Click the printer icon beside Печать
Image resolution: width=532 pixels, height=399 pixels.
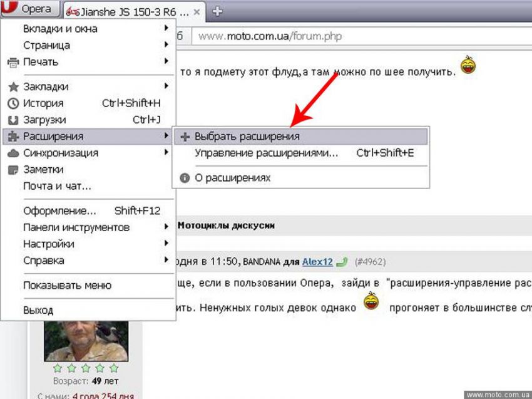(13, 62)
